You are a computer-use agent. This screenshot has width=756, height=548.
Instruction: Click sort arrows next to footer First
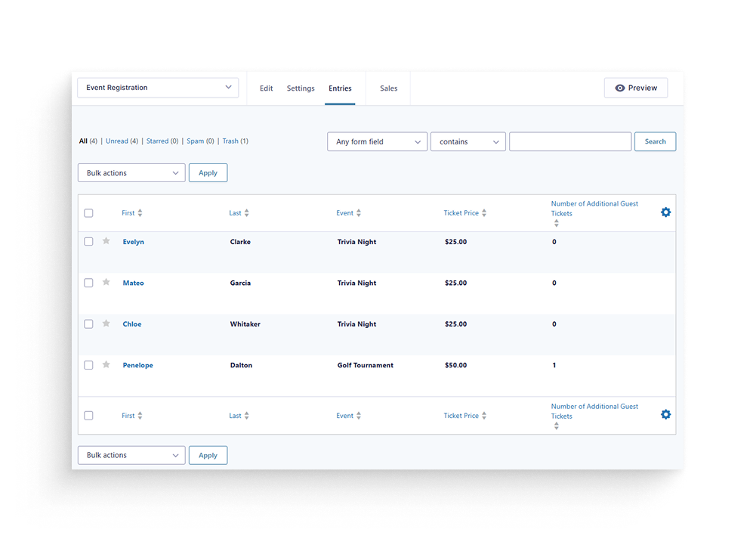[x=140, y=415]
